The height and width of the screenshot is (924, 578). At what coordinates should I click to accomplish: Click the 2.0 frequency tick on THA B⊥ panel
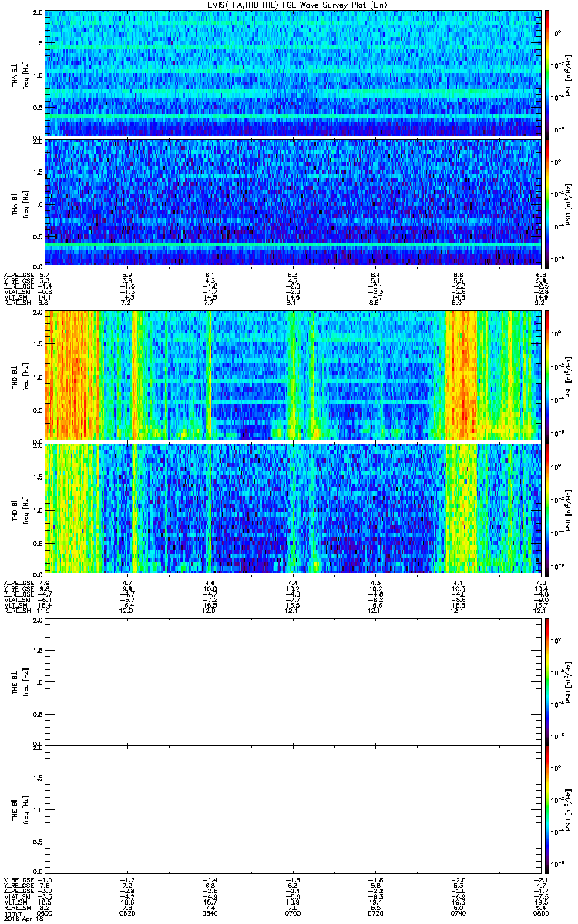point(39,12)
